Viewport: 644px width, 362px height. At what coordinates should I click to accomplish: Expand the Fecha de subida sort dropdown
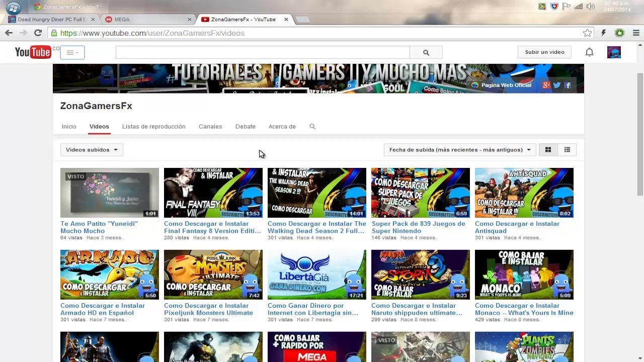[460, 150]
